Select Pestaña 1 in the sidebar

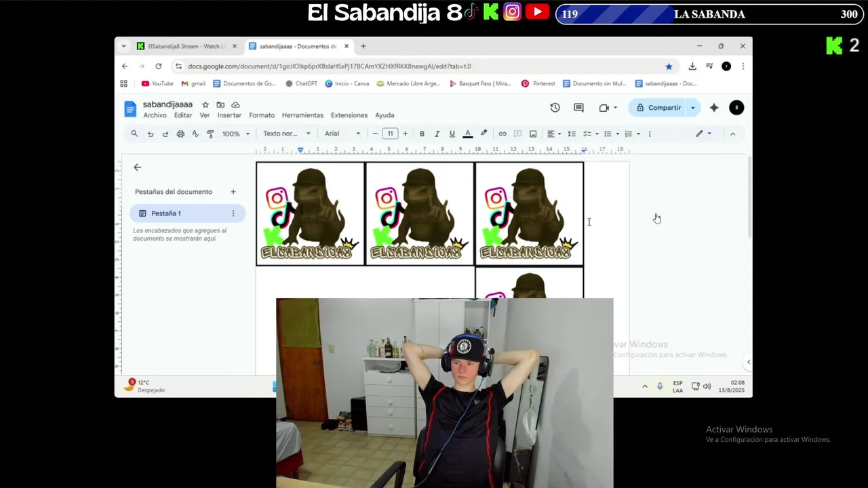click(187, 213)
